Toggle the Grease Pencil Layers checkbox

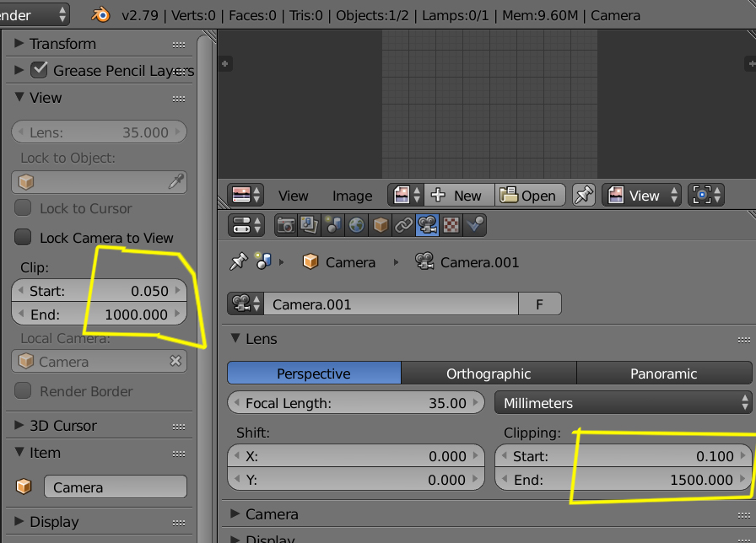(39, 70)
